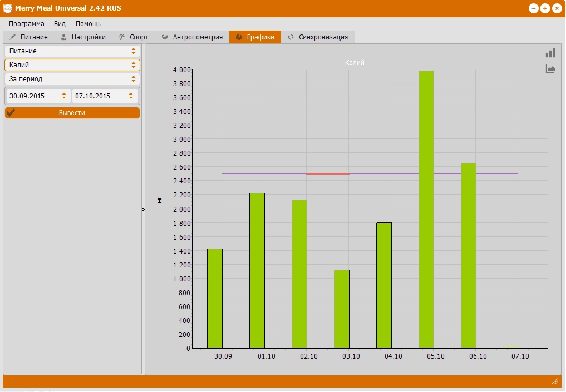566x392 pixels.
Task: Click the panel splitter handle
Action: 143,209
